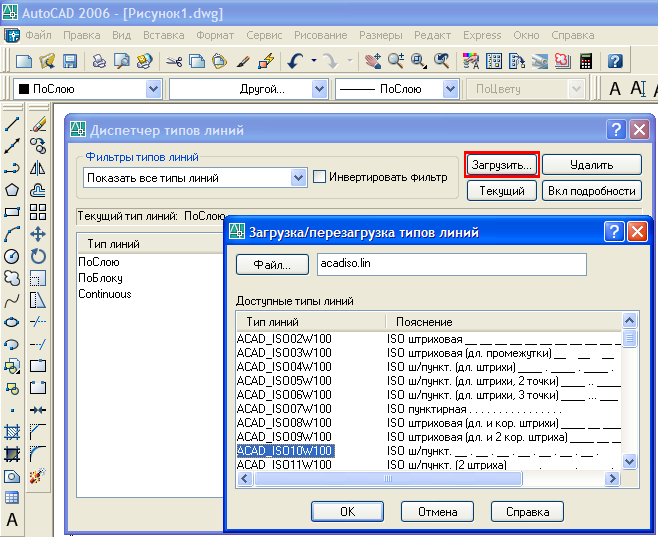Select the Erase modify tool

pos(38,124)
